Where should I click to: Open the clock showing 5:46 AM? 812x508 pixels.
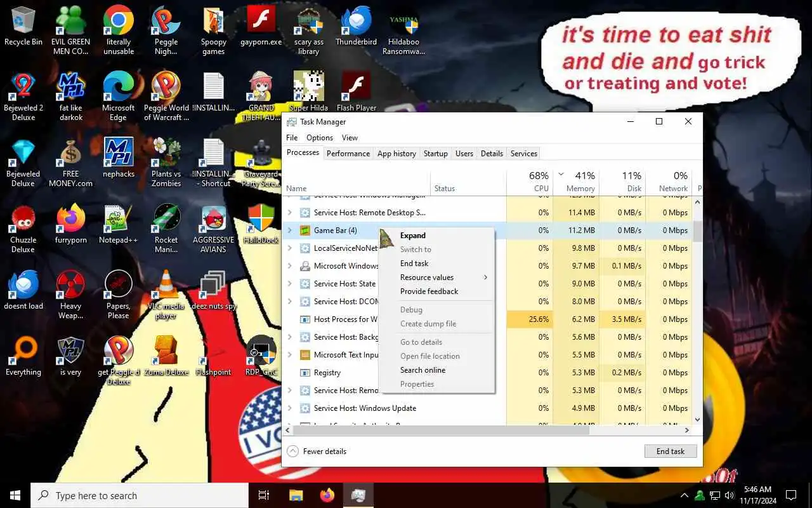(757, 495)
